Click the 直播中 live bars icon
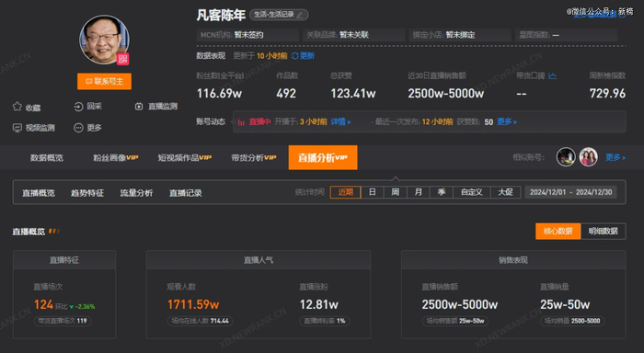This screenshot has width=644, height=353. coord(241,122)
